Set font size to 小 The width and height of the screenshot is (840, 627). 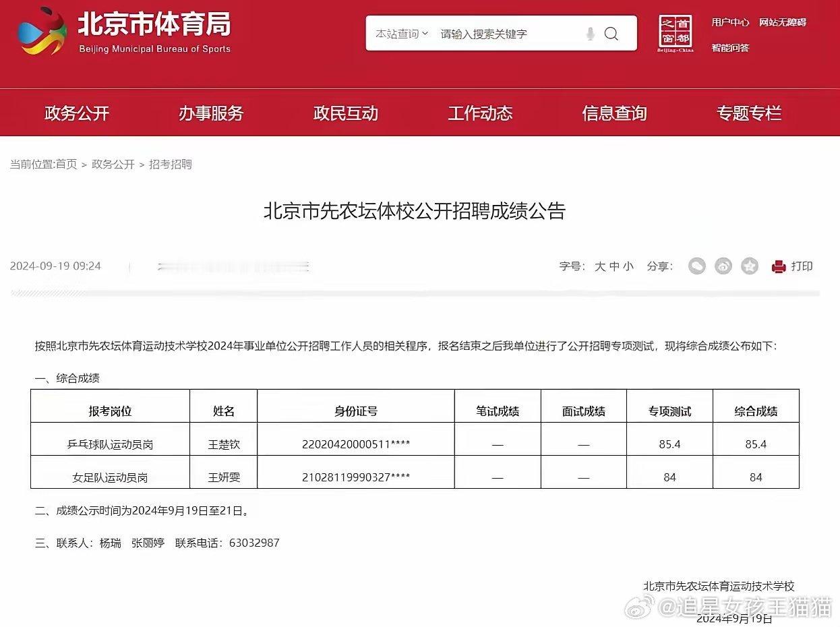pyautogui.click(x=628, y=266)
